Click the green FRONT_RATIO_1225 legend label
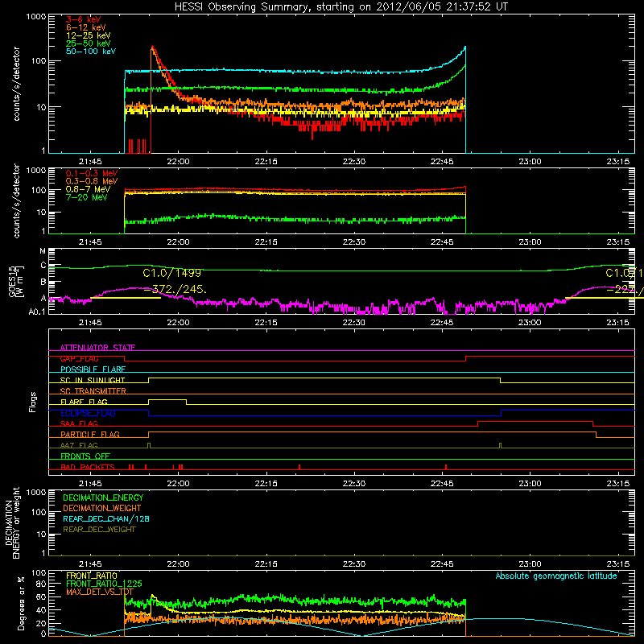644x644 pixels. pyautogui.click(x=104, y=584)
